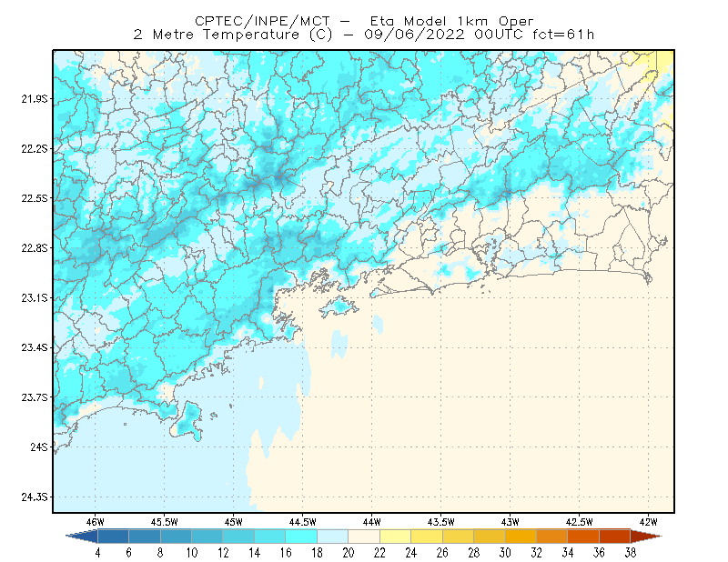Screen dimensions: 728x562
Task: Click the colorbar label 38
Action: click(x=631, y=553)
